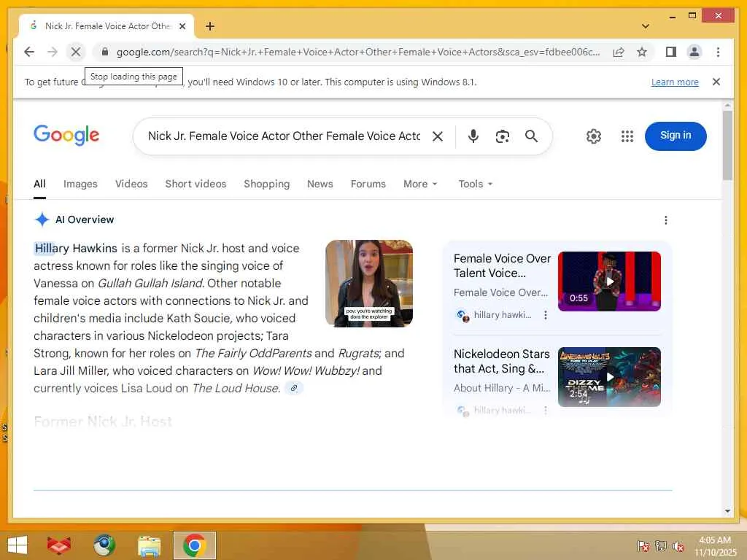This screenshot has height=560, width=747.
Task: View site security lock info
Action: (105, 52)
